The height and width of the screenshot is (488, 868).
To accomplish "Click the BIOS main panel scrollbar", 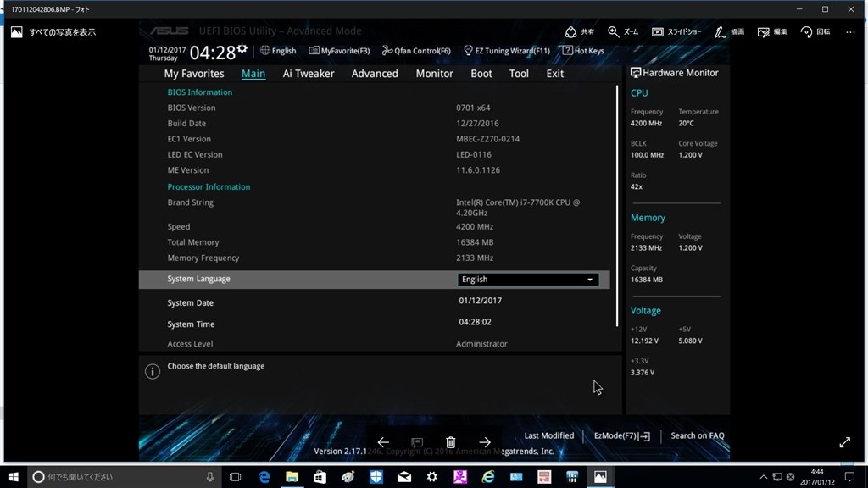I will click(x=617, y=205).
